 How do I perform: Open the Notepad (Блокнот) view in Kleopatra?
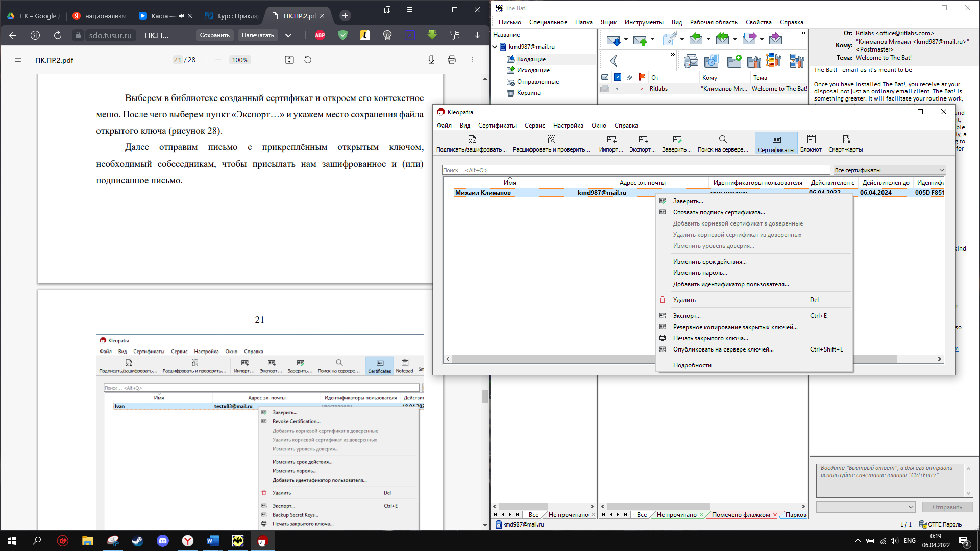click(x=811, y=143)
